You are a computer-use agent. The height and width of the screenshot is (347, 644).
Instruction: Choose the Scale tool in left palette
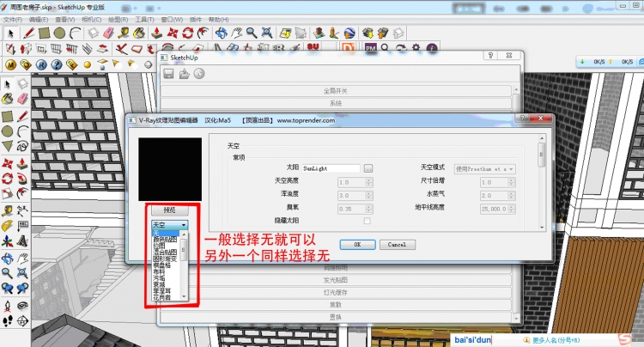(x=8, y=193)
